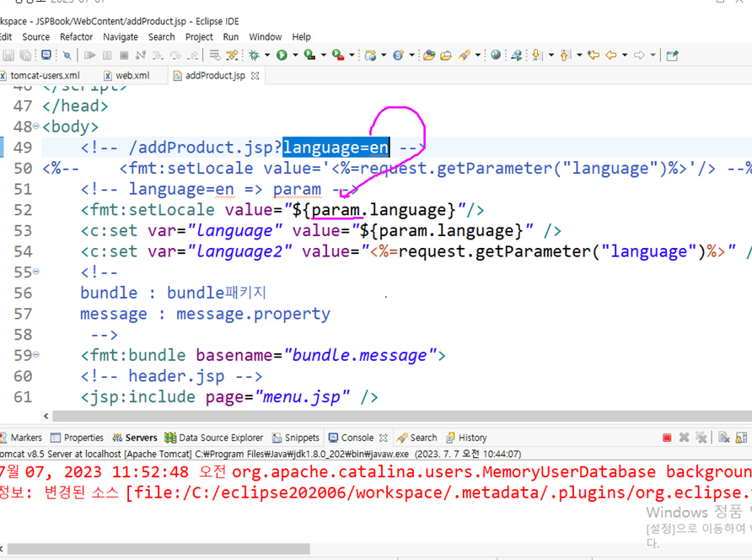Click the Search flashlight toolbar icon
The image size is (752, 560).
pos(464,55)
